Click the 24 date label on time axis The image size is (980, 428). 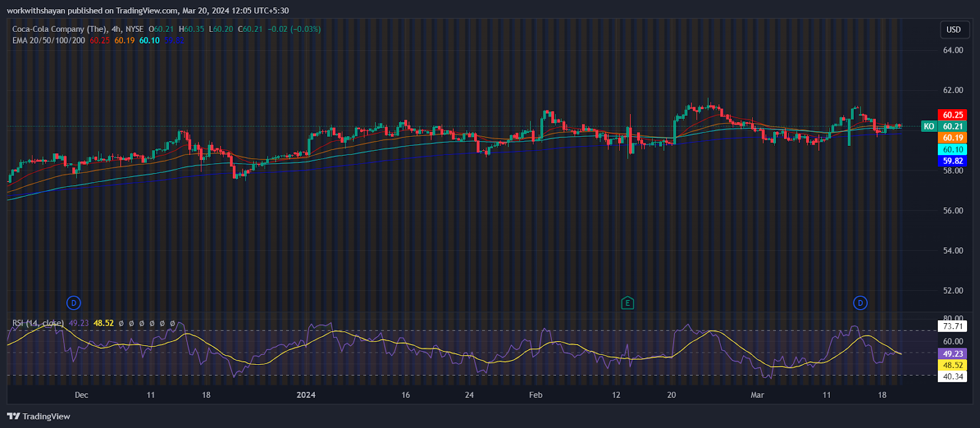469,395
